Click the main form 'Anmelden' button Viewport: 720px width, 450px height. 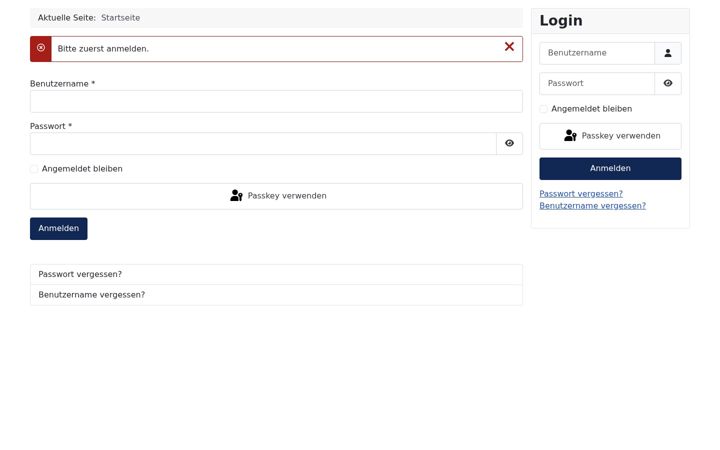click(x=59, y=228)
